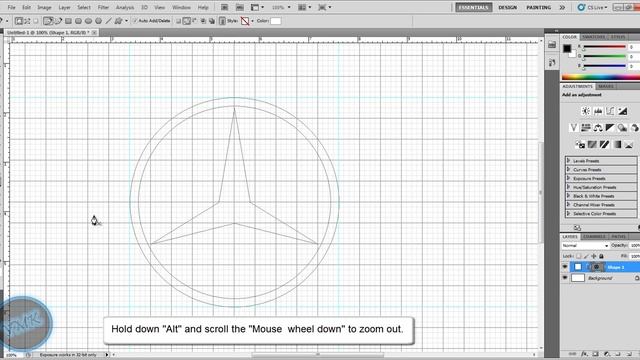Click the layer style link icon
Image resolution: width=640 pixels, height=360 pixels.
click(222, 21)
